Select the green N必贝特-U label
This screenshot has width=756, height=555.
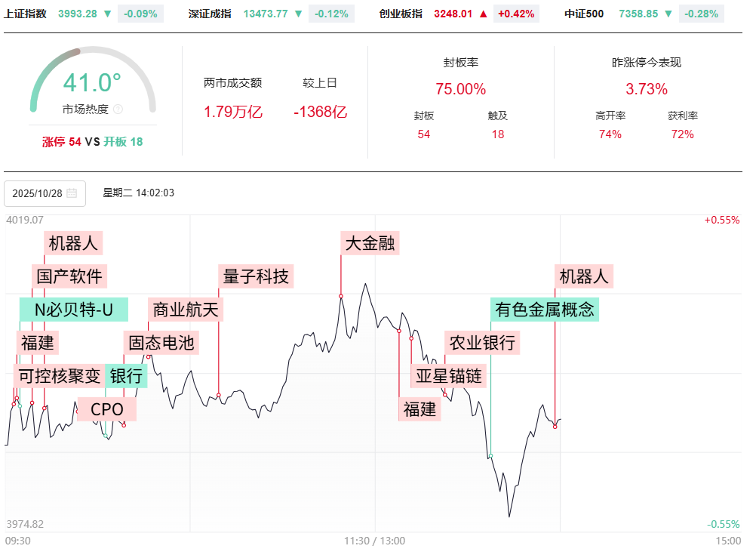(x=74, y=309)
